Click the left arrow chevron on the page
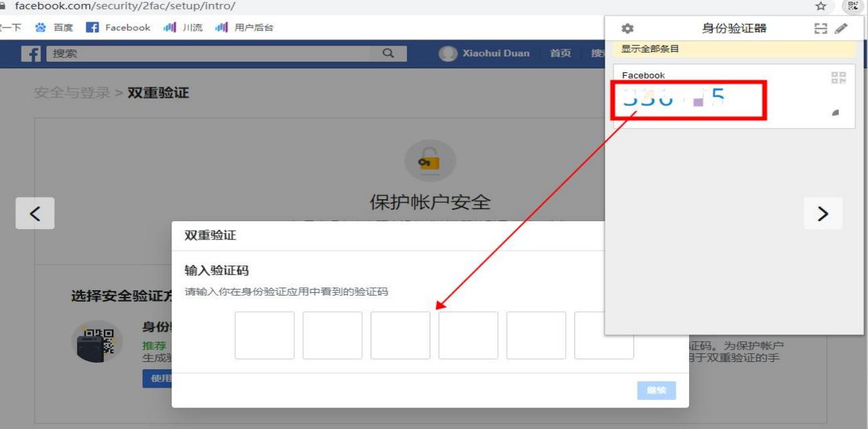The image size is (868, 429). click(34, 213)
